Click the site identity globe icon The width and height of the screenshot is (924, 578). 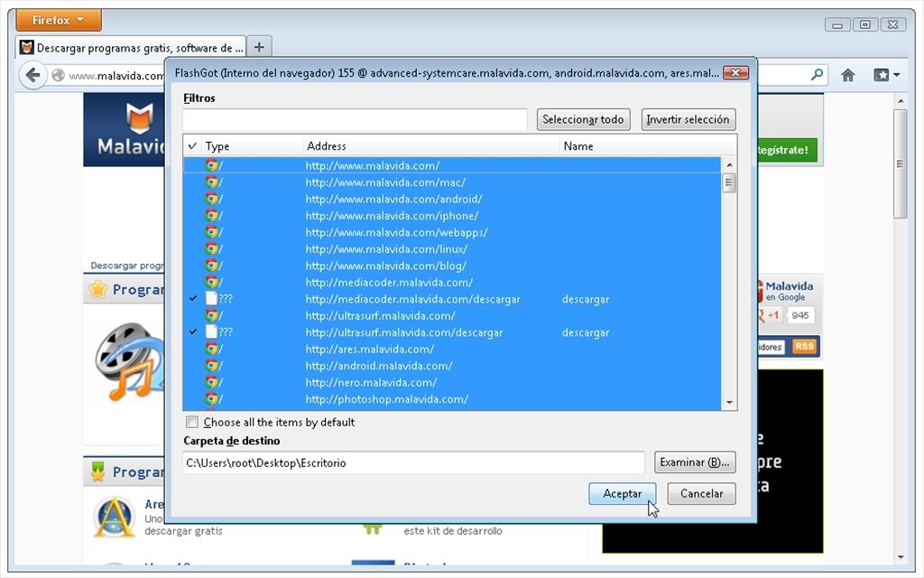(x=59, y=75)
